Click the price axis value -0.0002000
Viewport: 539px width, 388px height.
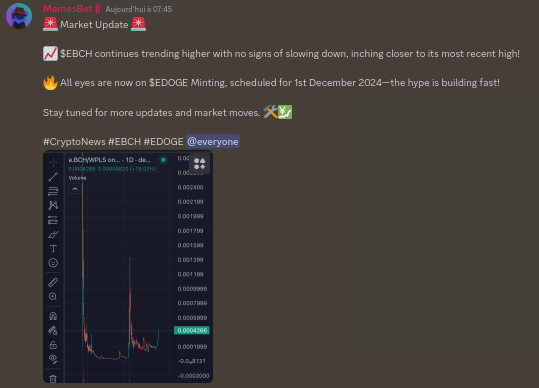[193, 376]
